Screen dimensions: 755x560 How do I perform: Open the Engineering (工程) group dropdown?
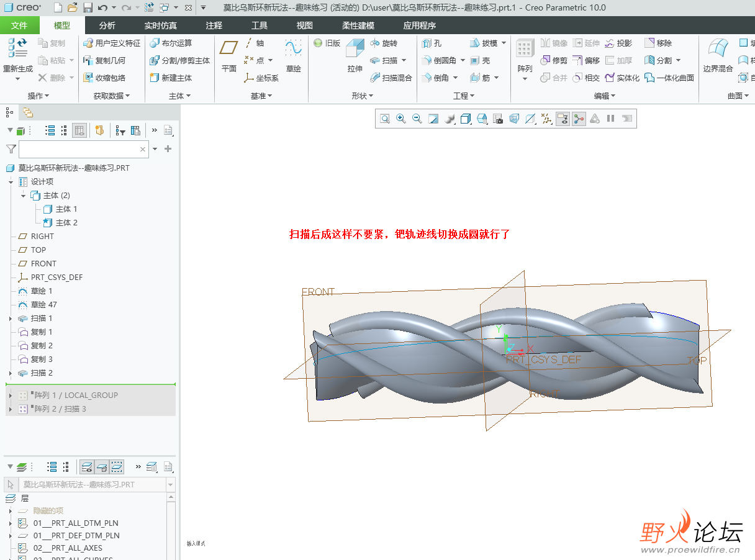(x=464, y=96)
